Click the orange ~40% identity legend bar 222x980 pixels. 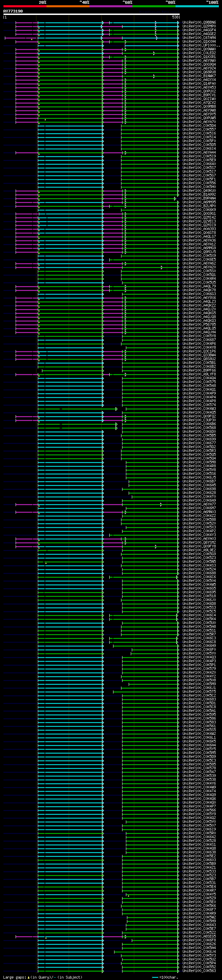click(68, 6)
